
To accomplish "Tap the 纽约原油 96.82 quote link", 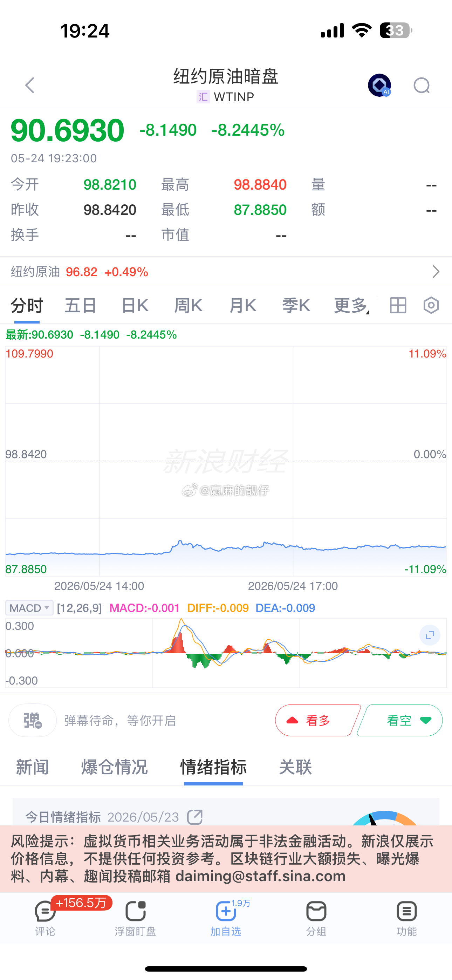I will coord(80,272).
